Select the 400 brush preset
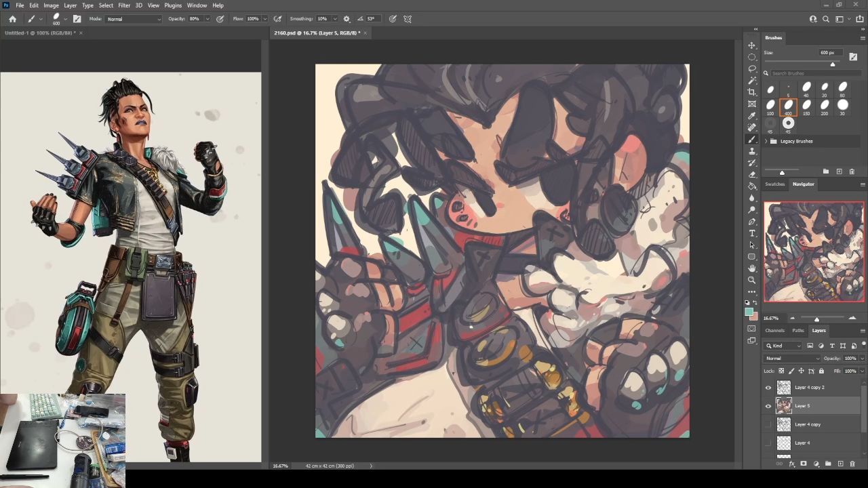 click(788, 106)
